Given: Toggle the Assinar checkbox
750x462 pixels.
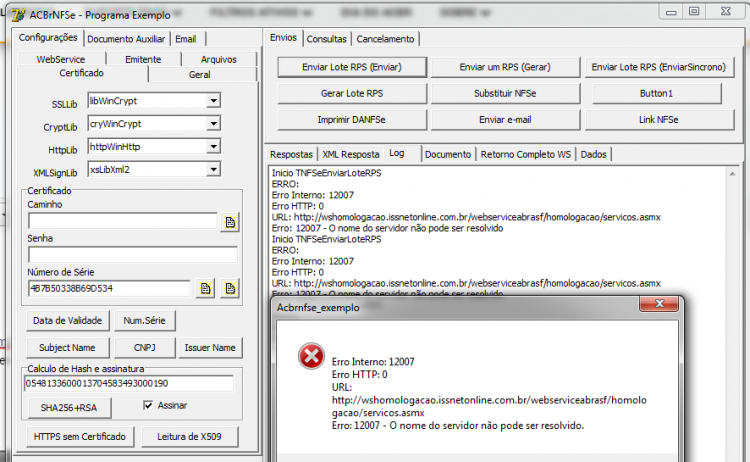Looking at the screenshot, I should coord(148,406).
